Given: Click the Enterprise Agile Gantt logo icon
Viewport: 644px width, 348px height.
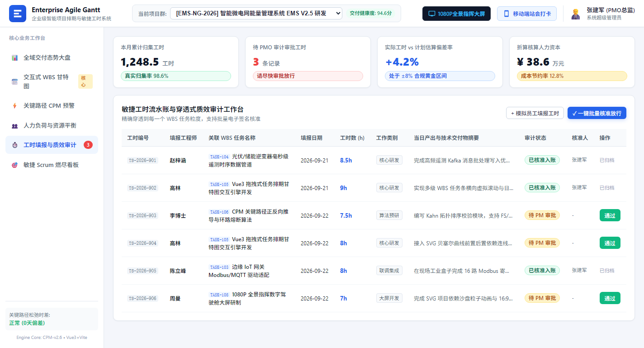Looking at the screenshot, I should [18, 14].
